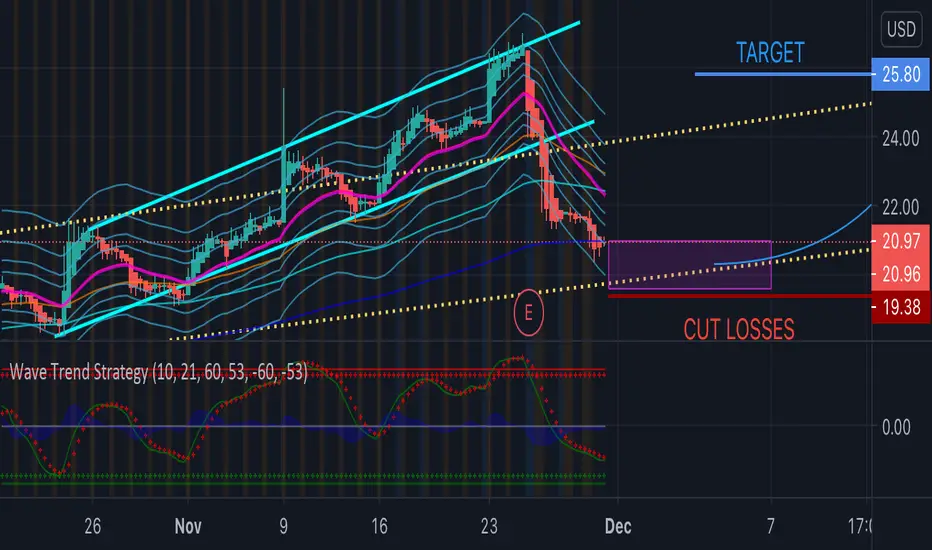The height and width of the screenshot is (550, 932).
Task: Click the 9 date axis label
Action: pyautogui.click(x=284, y=526)
